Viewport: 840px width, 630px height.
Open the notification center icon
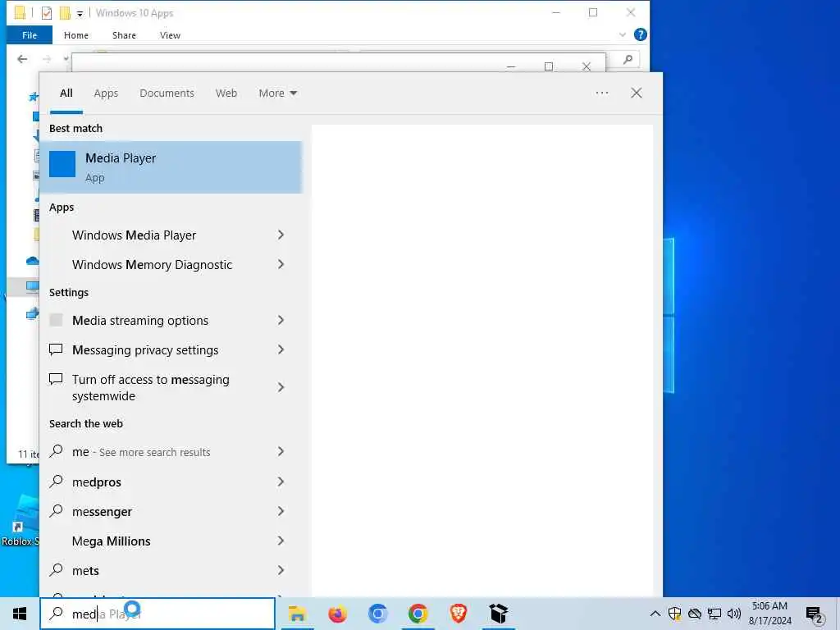pyautogui.click(x=815, y=614)
